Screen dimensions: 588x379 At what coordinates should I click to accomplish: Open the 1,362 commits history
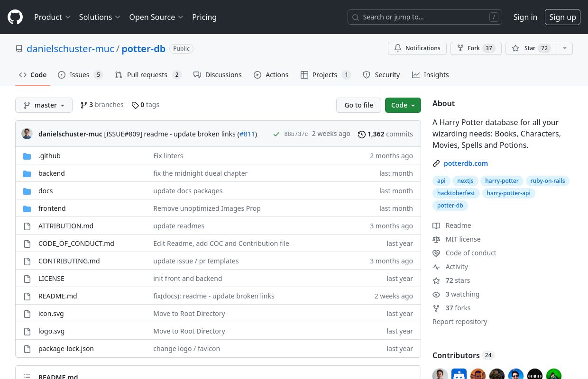[385, 134]
